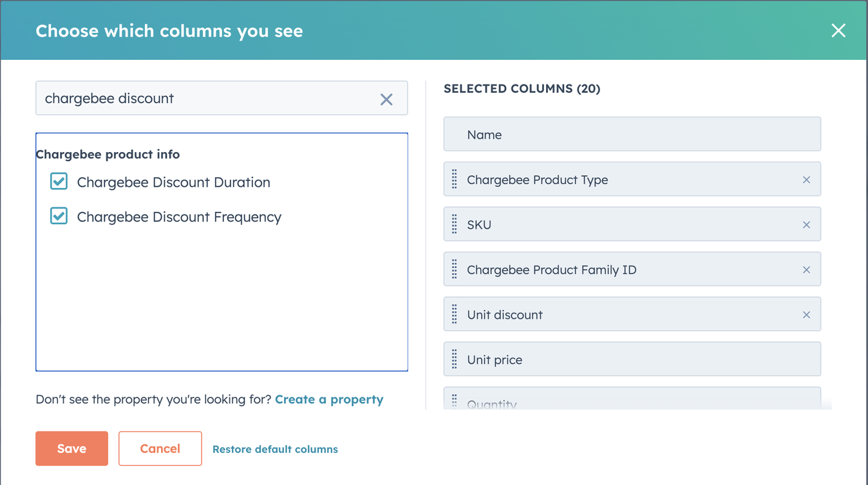868x485 pixels.
Task: Remove the Unit discount column
Action: (x=806, y=315)
